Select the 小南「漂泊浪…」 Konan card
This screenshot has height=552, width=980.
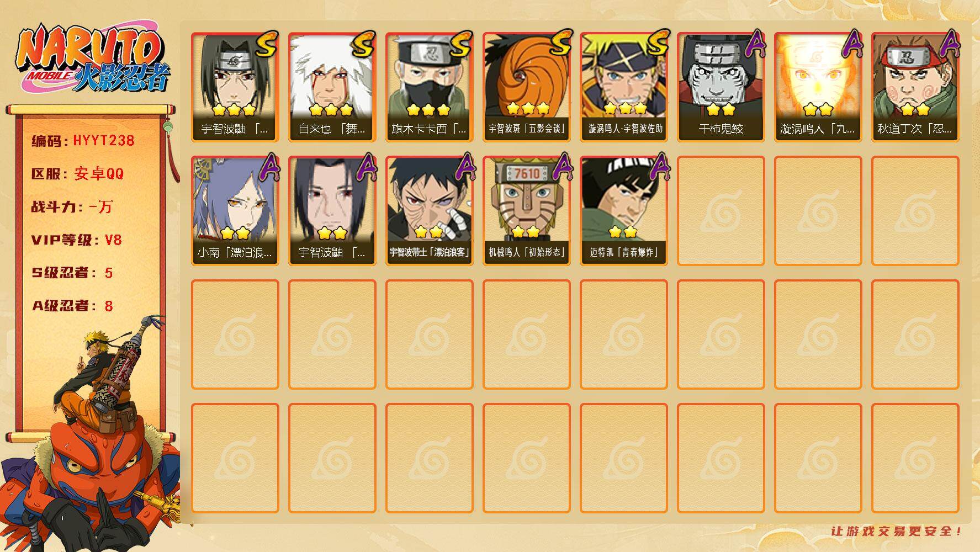pyautogui.click(x=235, y=211)
